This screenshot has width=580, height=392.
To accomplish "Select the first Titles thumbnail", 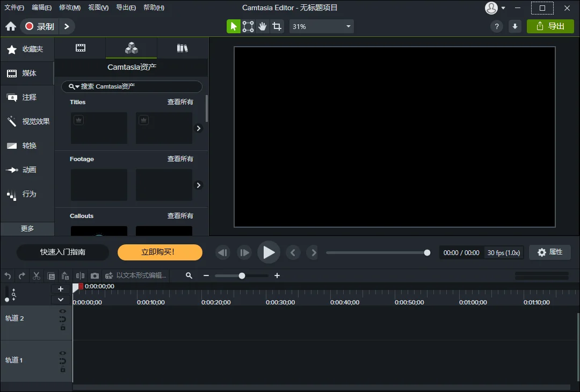I will click(x=99, y=128).
